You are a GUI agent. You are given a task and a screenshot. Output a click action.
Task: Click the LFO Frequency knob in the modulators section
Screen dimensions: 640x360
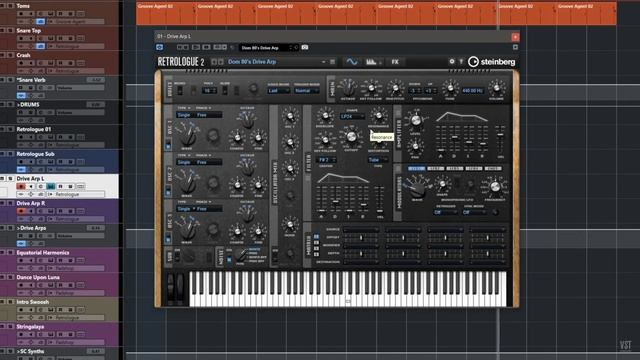point(494,187)
